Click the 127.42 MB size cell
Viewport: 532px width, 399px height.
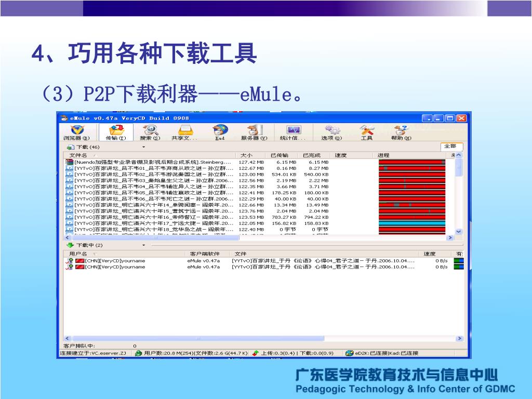pyautogui.click(x=251, y=162)
